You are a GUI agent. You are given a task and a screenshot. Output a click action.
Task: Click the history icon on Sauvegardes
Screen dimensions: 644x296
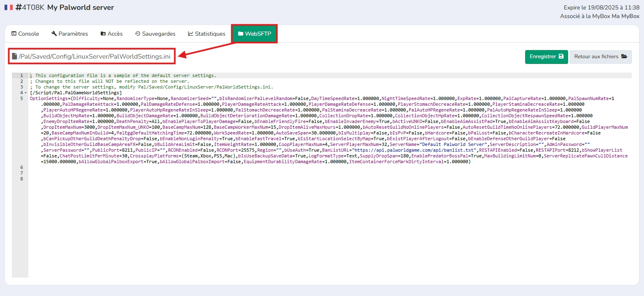(138, 34)
